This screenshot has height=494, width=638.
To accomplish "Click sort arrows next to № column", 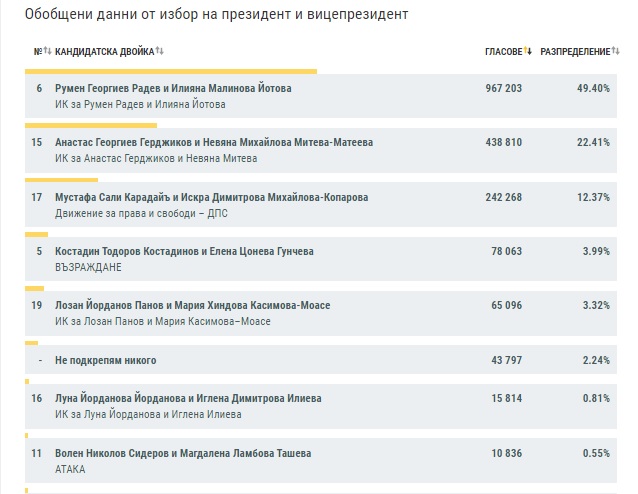I will 46,51.
